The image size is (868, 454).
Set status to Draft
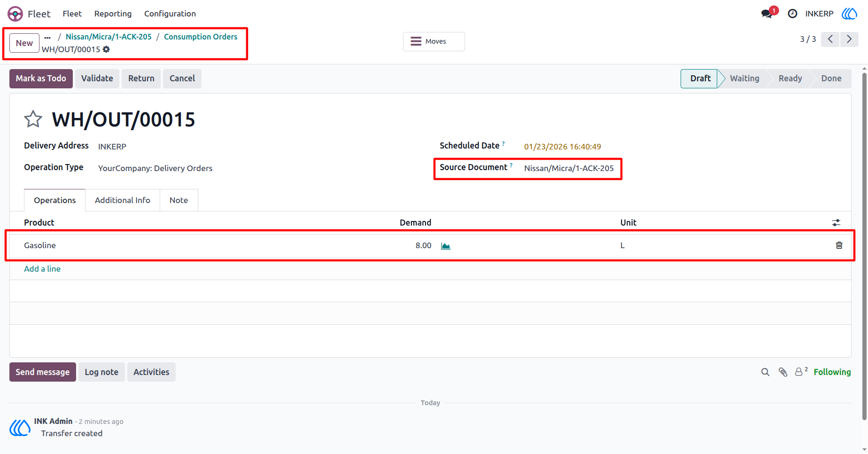point(700,78)
